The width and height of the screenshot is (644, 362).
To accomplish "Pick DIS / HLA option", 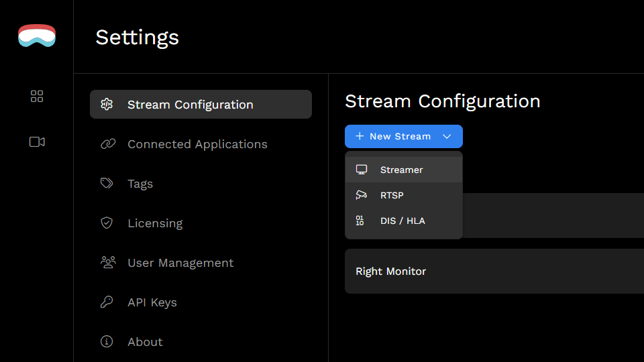I will tap(404, 221).
